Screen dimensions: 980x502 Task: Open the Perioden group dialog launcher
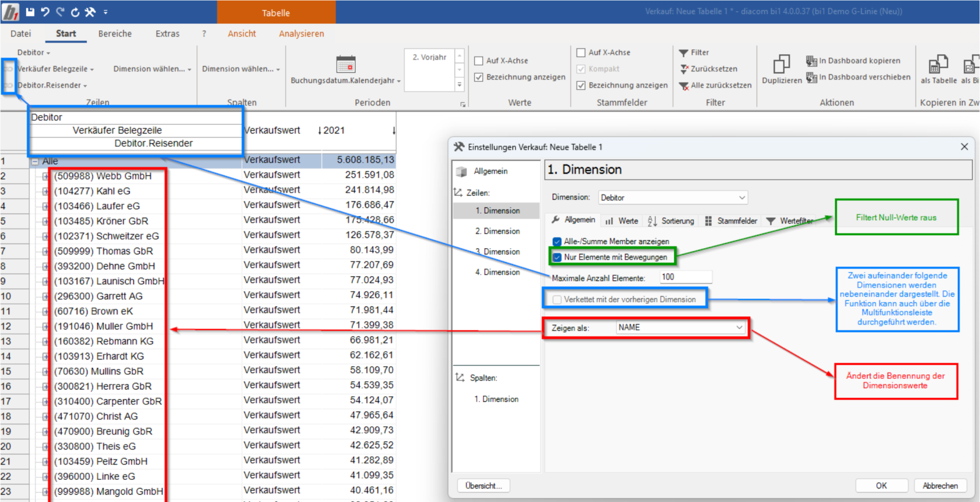pyautogui.click(x=463, y=104)
